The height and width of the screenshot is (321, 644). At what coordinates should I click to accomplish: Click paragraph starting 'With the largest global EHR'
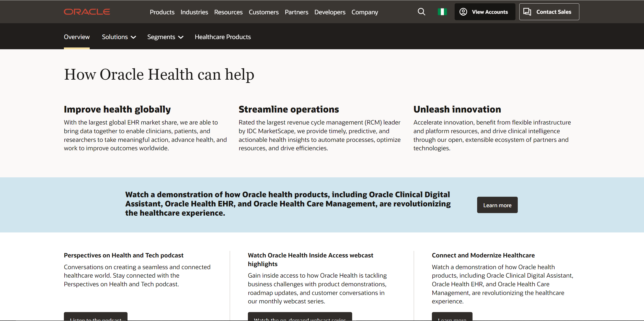coord(145,135)
